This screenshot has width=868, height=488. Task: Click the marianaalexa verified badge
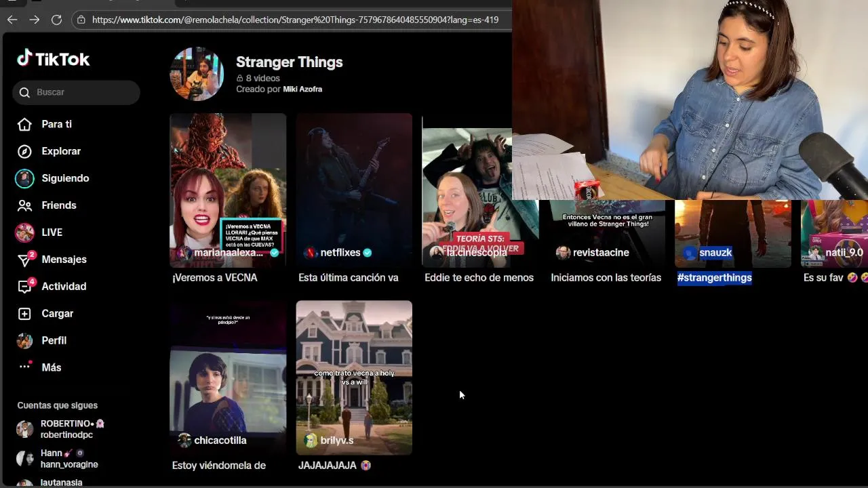(x=275, y=252)
